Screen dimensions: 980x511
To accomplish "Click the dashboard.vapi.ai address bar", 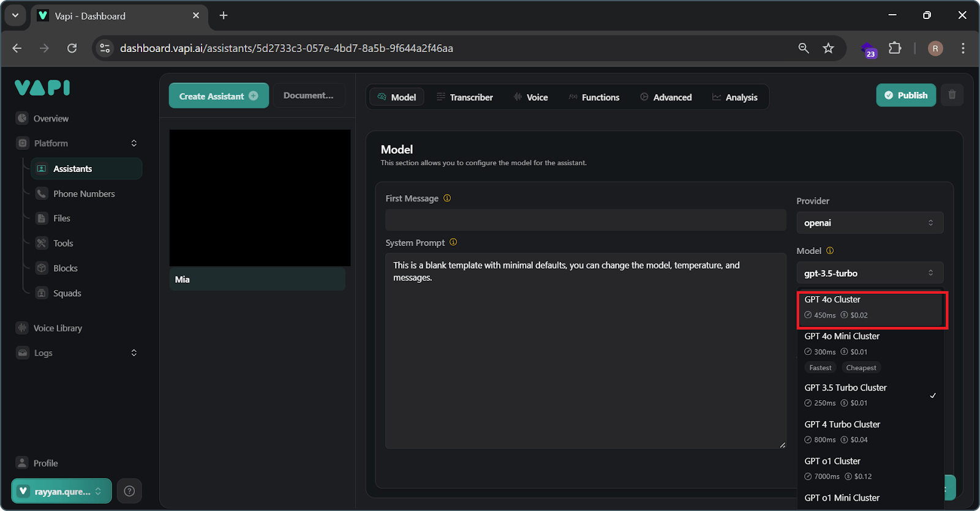I will tap(286, 48).
